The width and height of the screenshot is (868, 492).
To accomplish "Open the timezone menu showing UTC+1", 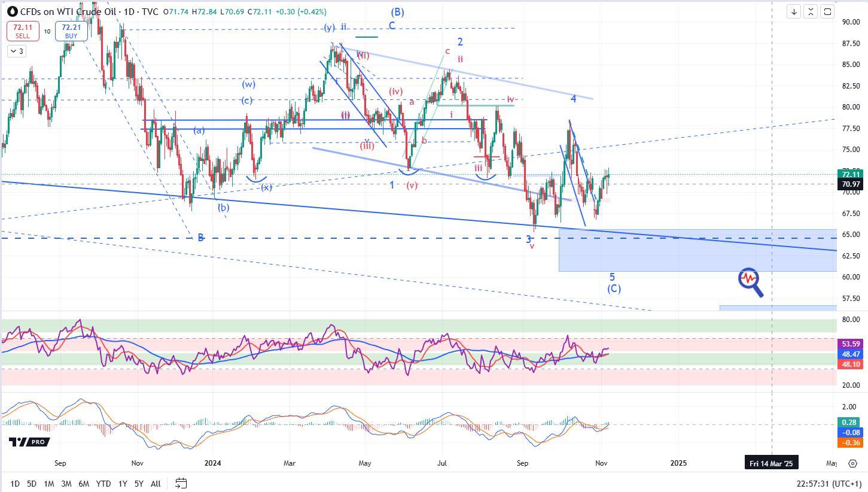I will point(829,483).
